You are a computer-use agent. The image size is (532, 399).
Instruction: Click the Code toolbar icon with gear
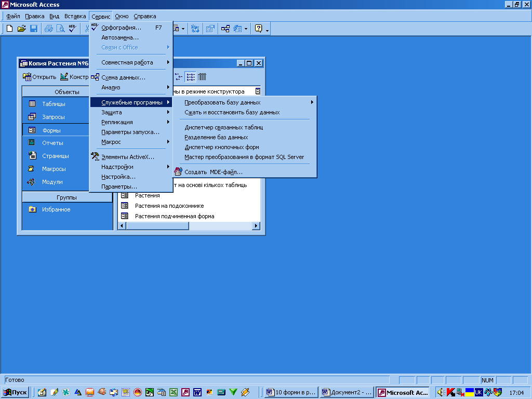coord(195,29)
